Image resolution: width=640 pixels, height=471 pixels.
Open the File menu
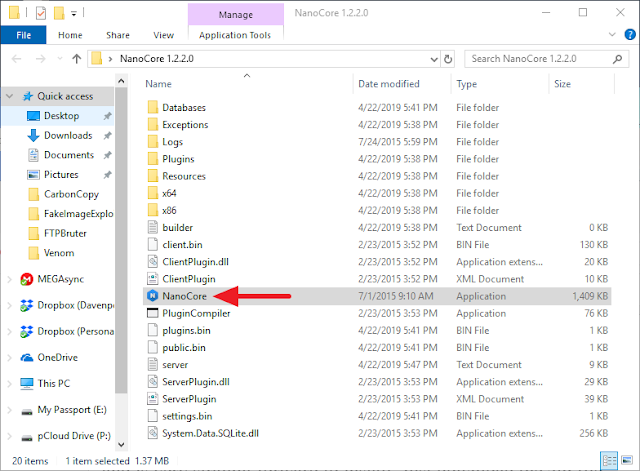click(x=23, y=35)
